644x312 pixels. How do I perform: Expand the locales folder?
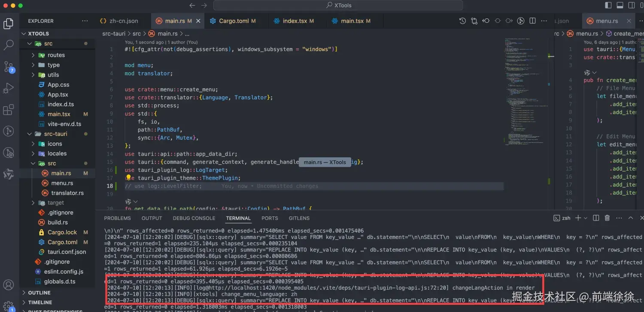tap(58, 153)
